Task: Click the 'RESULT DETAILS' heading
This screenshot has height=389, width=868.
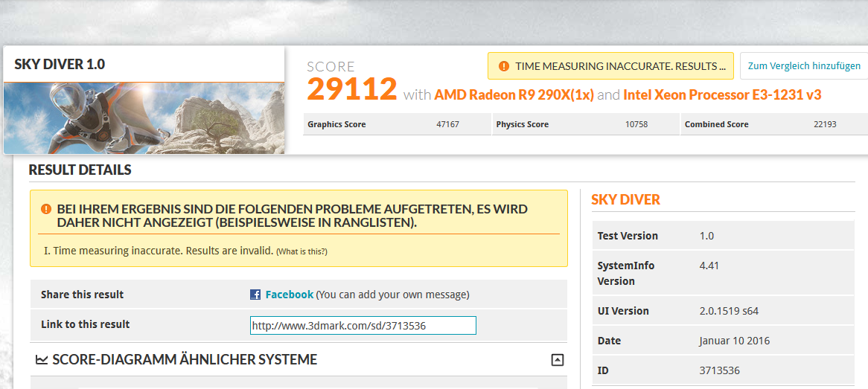Action: tap(80, 170)
